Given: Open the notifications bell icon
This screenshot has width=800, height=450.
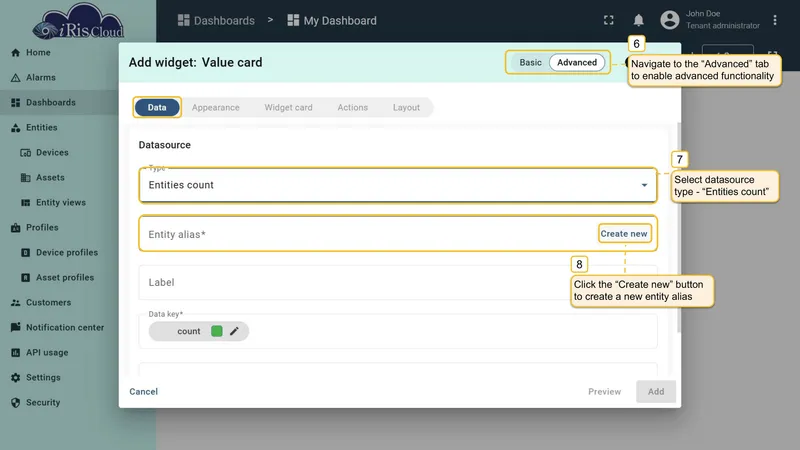Looking at the screenshot, I should pos(638,20).
